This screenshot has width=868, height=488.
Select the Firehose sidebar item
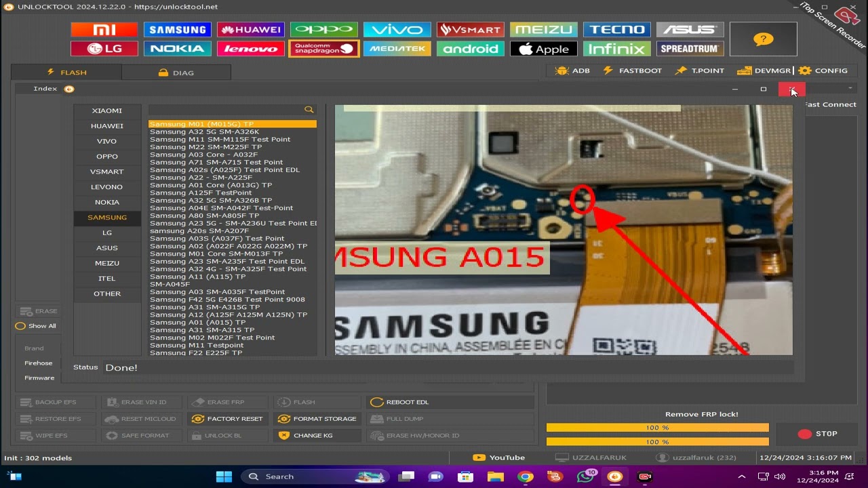pos(39,363)
